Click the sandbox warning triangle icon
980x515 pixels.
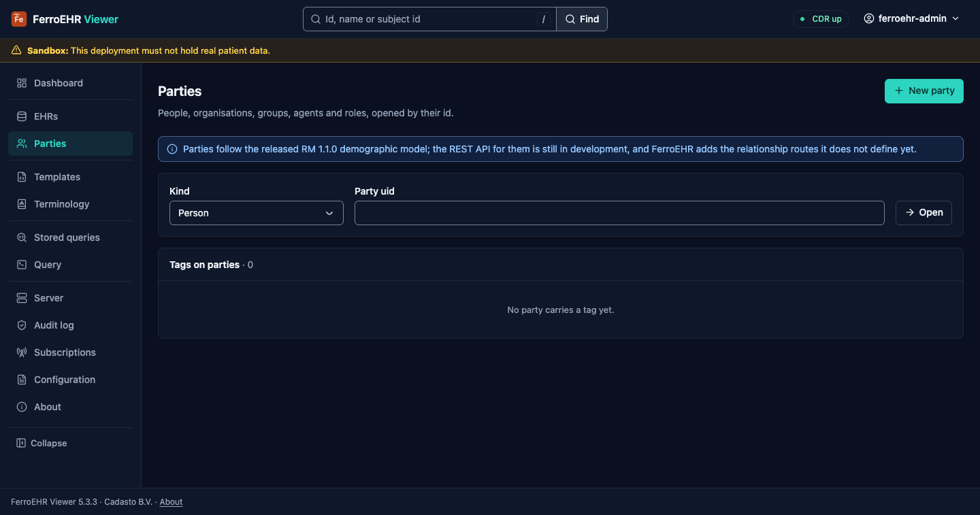pyautogui.click(x=16, y=50)
